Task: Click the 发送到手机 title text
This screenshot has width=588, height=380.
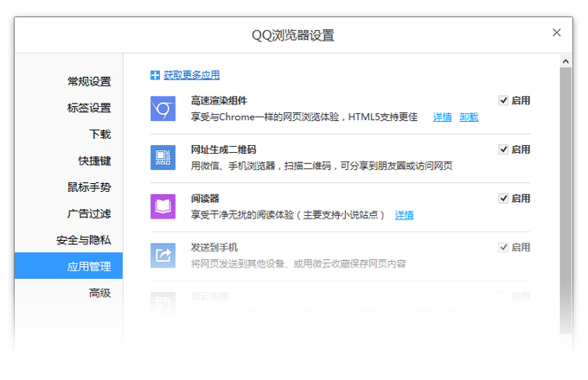Action: tap(214, 248)
